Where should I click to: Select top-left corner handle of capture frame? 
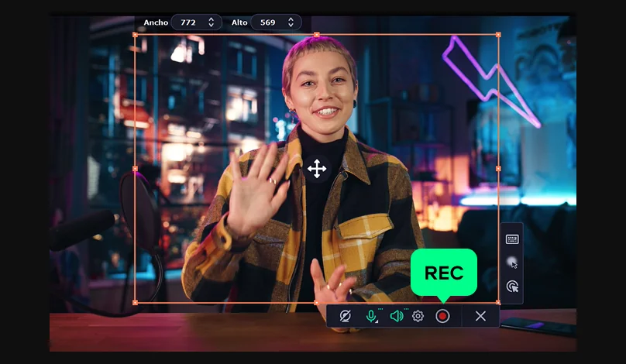tap(136, 35)
